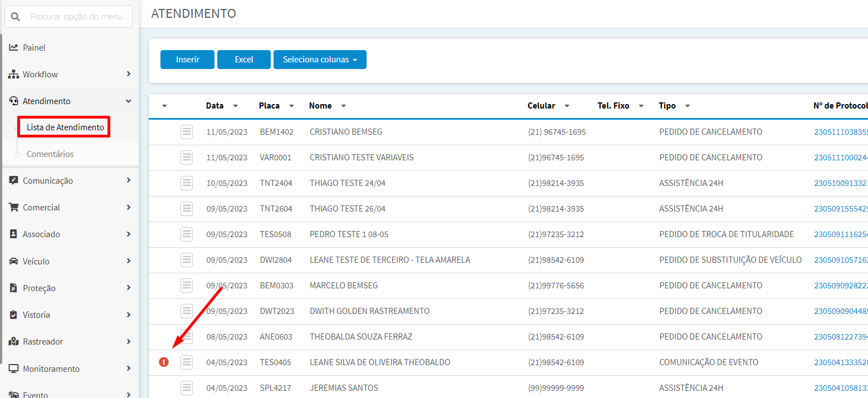868x398 pixels.
Task: Expand the Comunicação menu chevron
Action: click(x=129, y=180)
